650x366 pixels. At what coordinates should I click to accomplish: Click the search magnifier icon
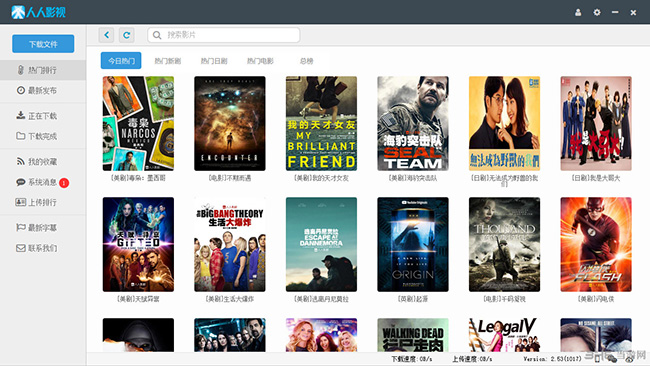coord(157,35)
